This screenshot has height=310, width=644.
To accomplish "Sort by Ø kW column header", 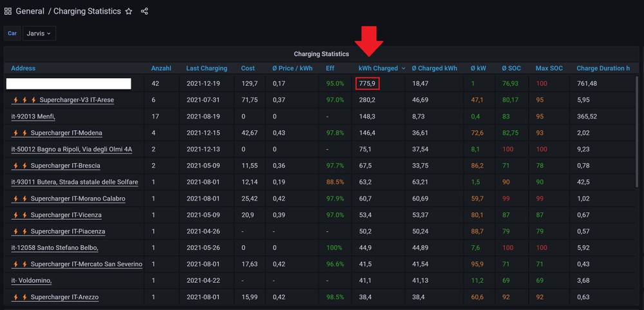I will pos(478,68).
